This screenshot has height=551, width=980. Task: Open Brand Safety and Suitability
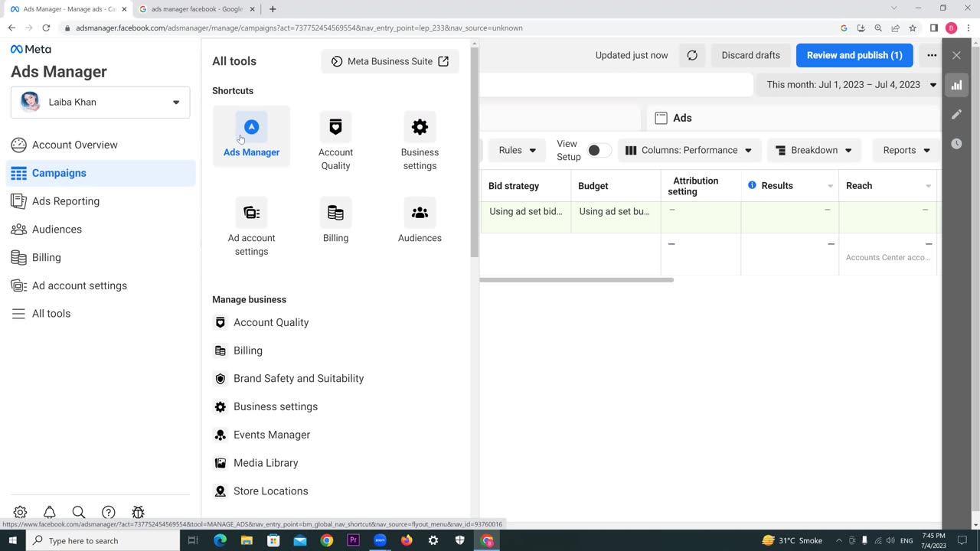point(299,379)
